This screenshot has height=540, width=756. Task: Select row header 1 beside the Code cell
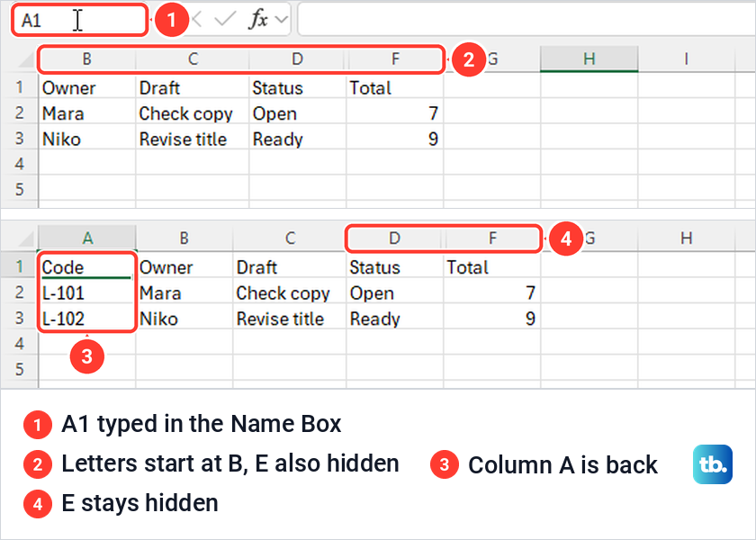pos(19,266)
